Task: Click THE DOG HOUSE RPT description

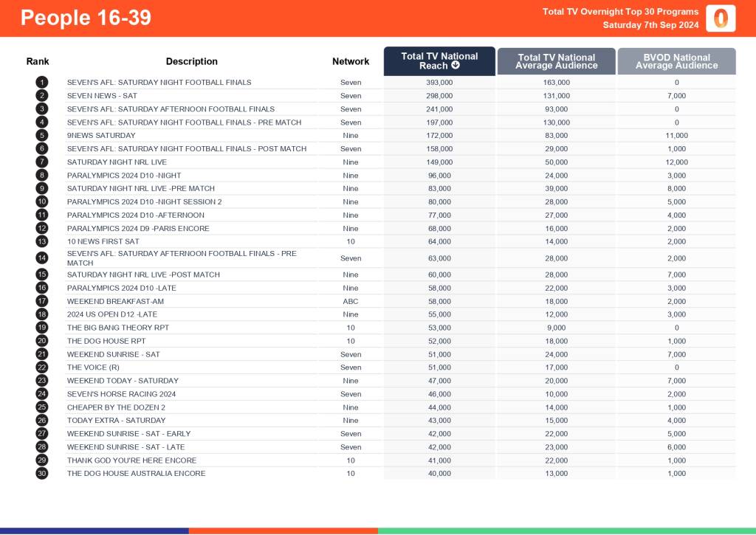Action: (106, 341)
